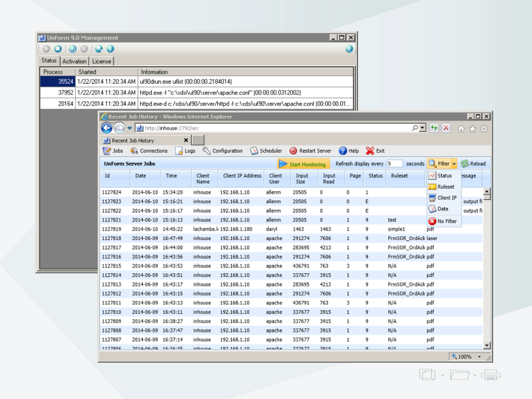The image size is (532, 399).
Task: Click the stop server icon in UnForm Management
Action: 58,49
